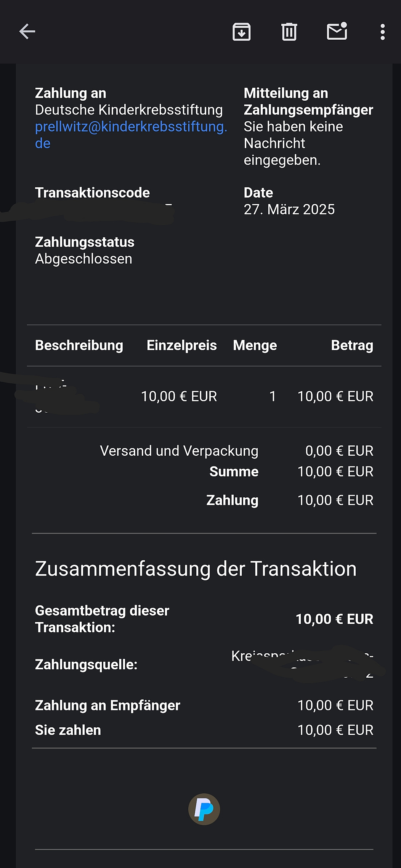Select the Abgeschlossen payment status text
The width and height of the screenshot is (401, 868).
[x=83, y=259]
